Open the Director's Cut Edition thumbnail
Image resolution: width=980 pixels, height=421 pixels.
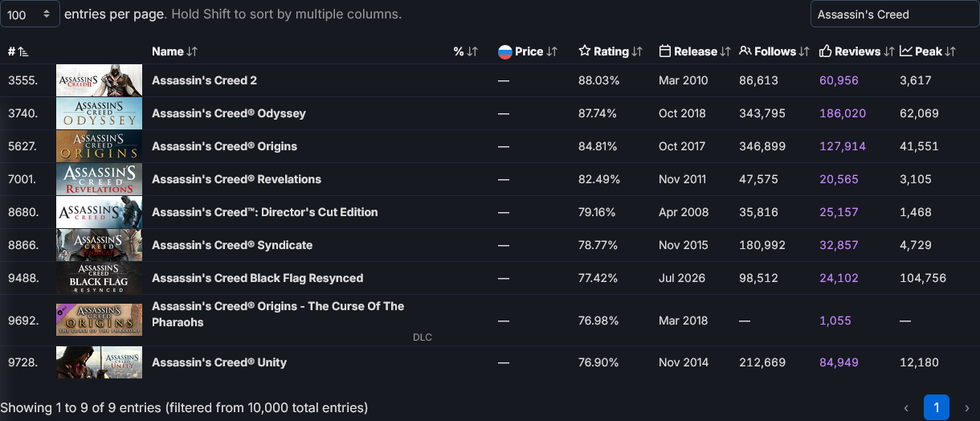coord(99,212)
